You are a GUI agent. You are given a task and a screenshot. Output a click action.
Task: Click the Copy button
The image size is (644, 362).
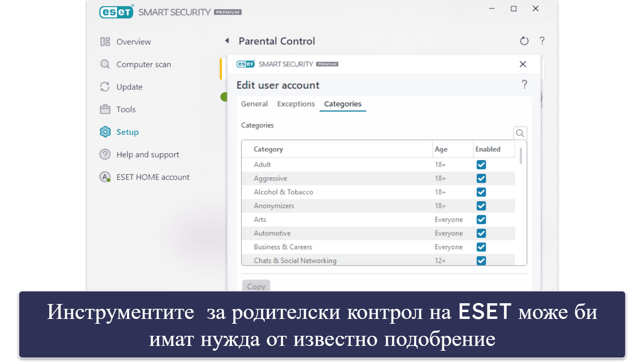[x=256, y=286]
